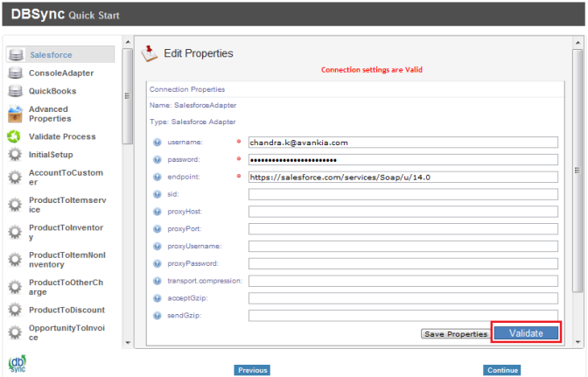Screen dimensions: 588x377
Task: Click the QuickBooks database icon
Action: pyautogui.click(x=15, y=91)
